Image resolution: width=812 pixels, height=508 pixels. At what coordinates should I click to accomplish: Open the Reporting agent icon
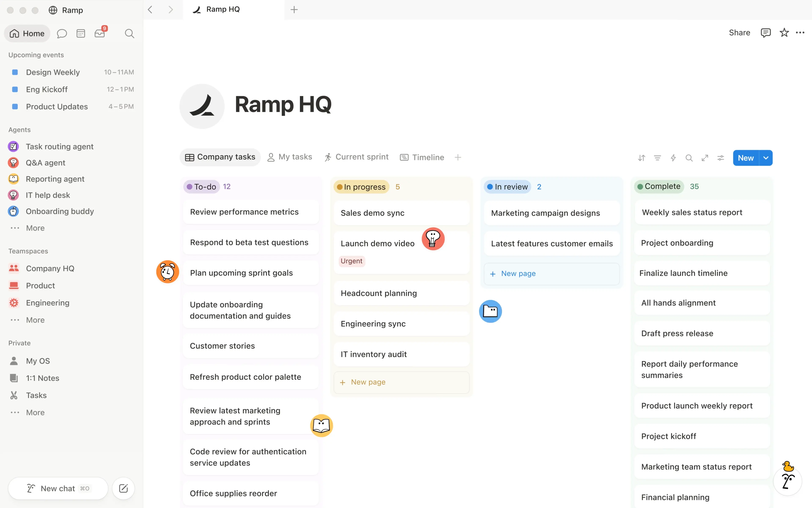(x=13, y=179)
